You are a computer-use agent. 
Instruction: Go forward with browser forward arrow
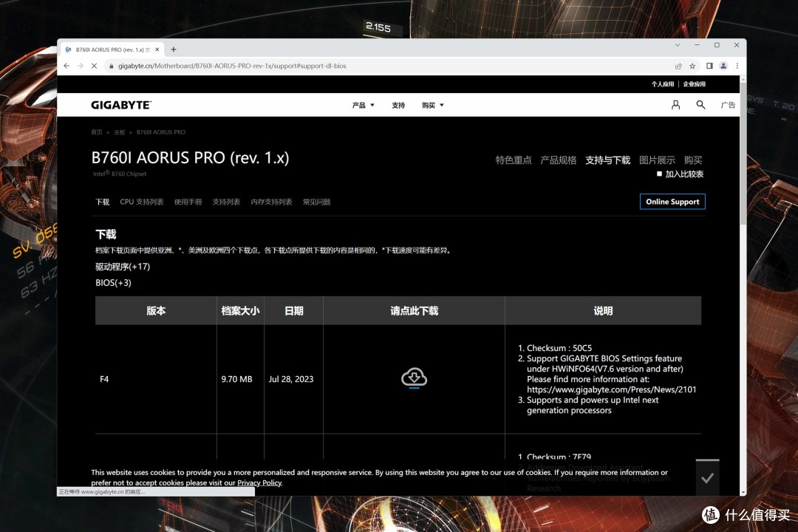(81, 66)
